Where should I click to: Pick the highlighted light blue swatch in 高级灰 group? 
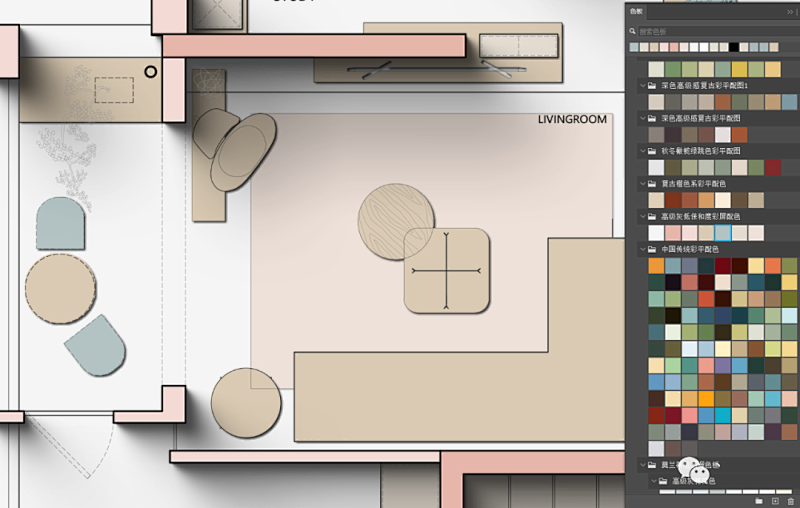723,232
